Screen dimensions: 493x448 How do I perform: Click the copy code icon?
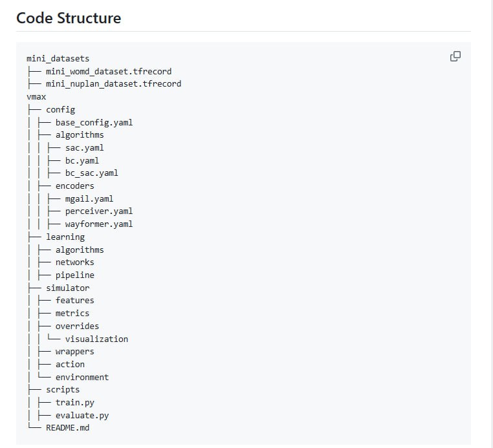(x=455, y=56)
